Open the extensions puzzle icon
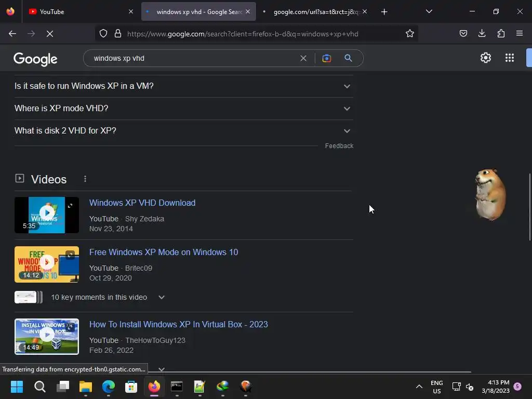This screenshot has height=399, width=532. coord(501,33)
